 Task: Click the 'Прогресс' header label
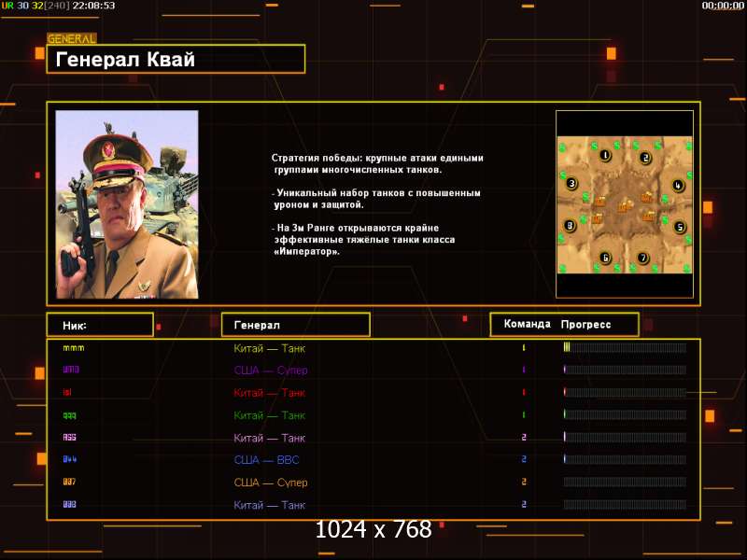[x=585, y=324]
